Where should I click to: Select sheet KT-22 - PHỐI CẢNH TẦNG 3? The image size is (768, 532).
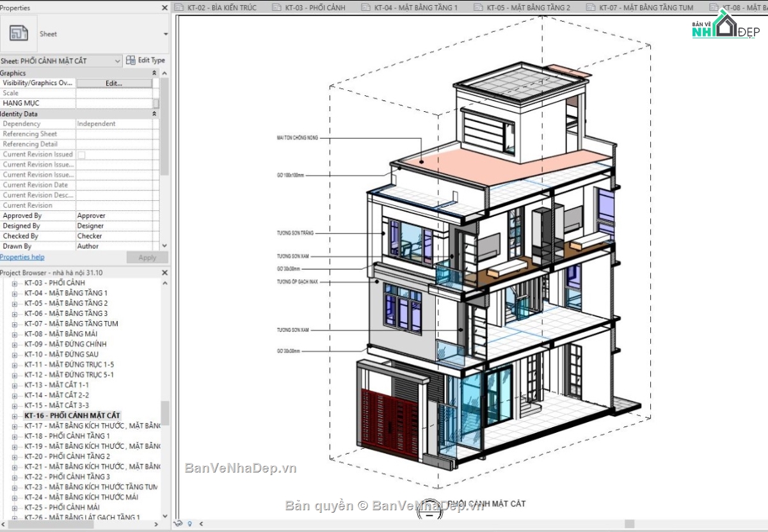pyautogui.click(x=67, y=477)
